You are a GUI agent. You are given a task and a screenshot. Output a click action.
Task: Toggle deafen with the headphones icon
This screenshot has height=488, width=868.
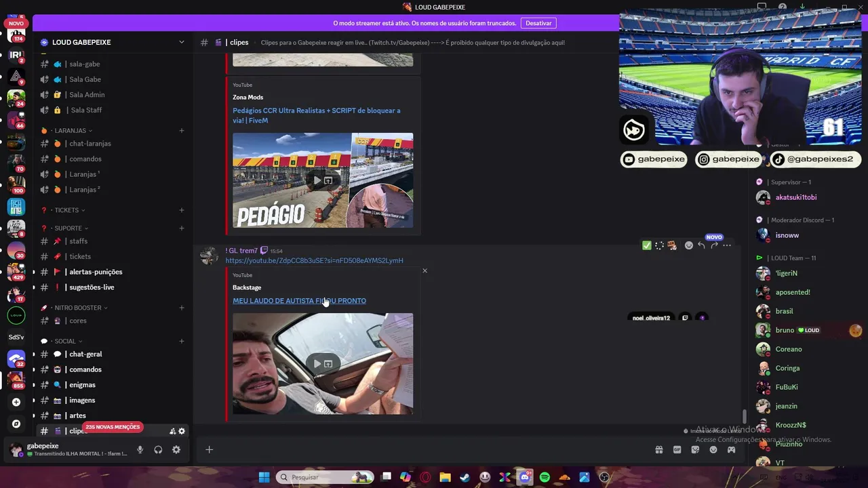(x=158, y=449)
